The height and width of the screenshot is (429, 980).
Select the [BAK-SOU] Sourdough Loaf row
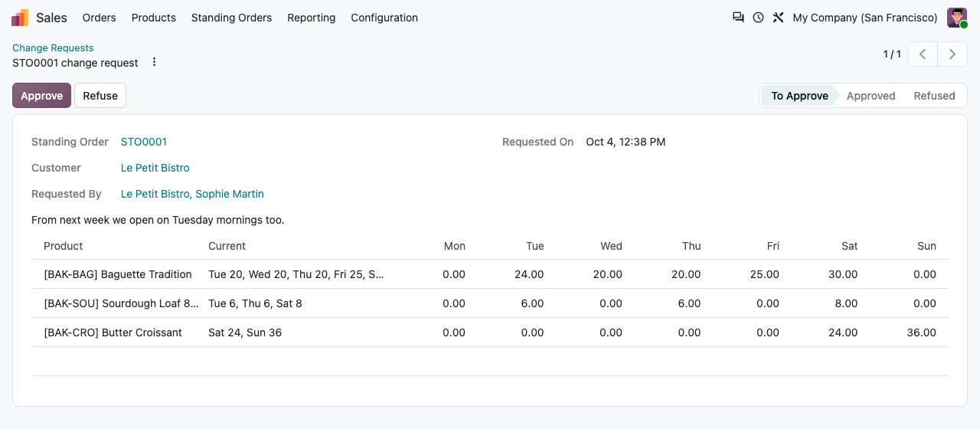490,303
